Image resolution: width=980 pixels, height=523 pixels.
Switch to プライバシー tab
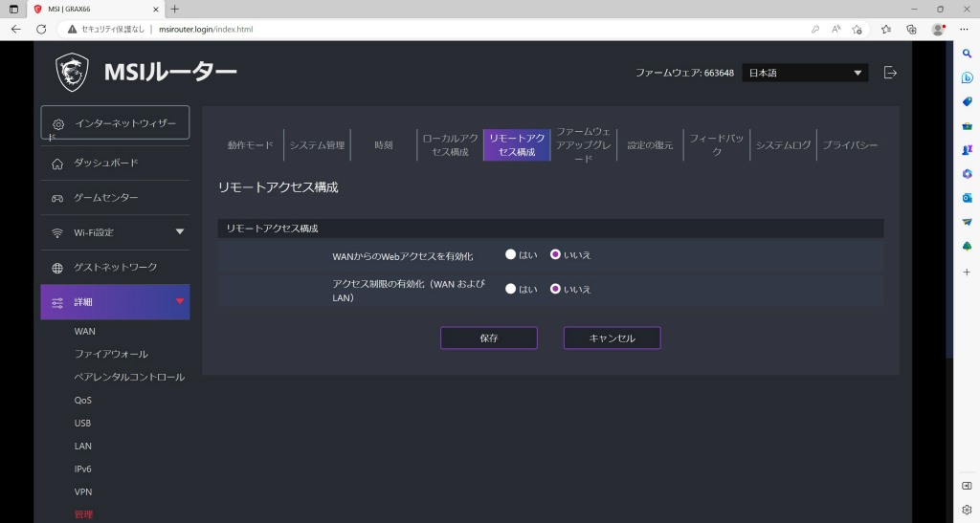point(850,145)
